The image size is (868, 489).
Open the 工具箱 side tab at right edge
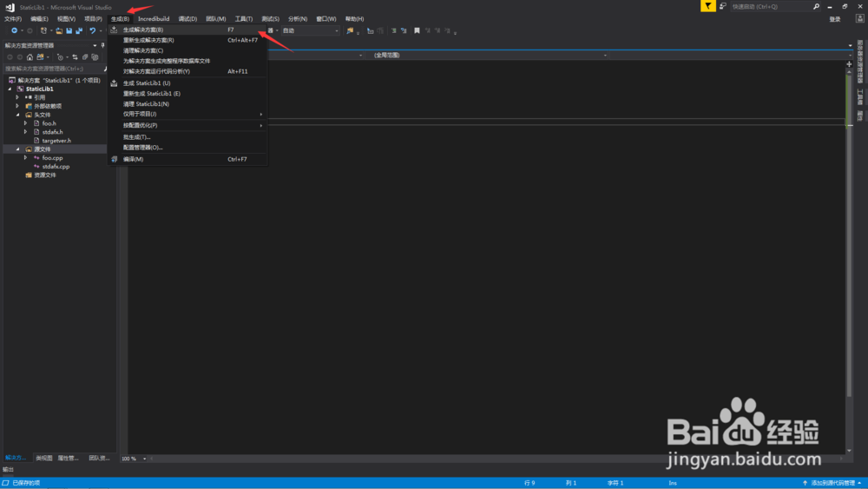tap(859, 96)
